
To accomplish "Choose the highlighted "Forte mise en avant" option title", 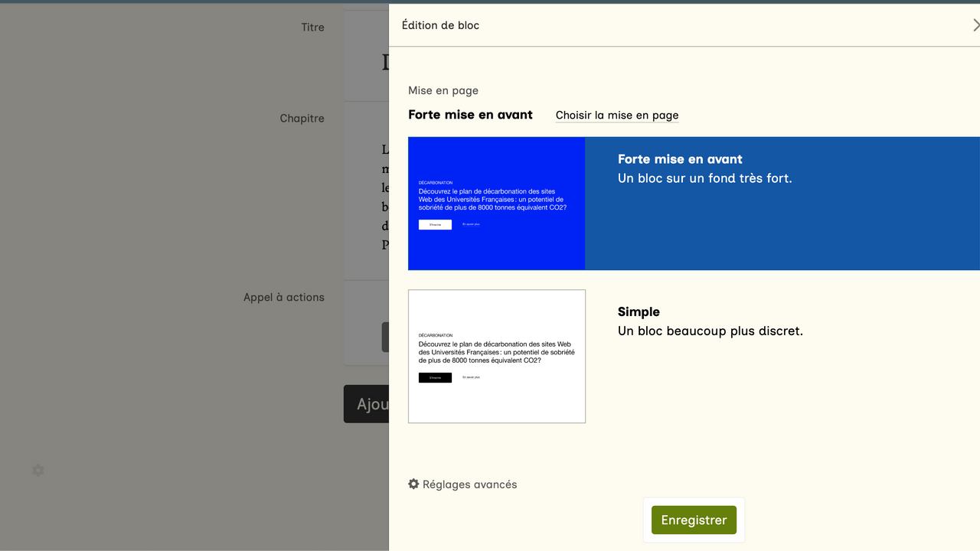I will (x=680, y=159).
